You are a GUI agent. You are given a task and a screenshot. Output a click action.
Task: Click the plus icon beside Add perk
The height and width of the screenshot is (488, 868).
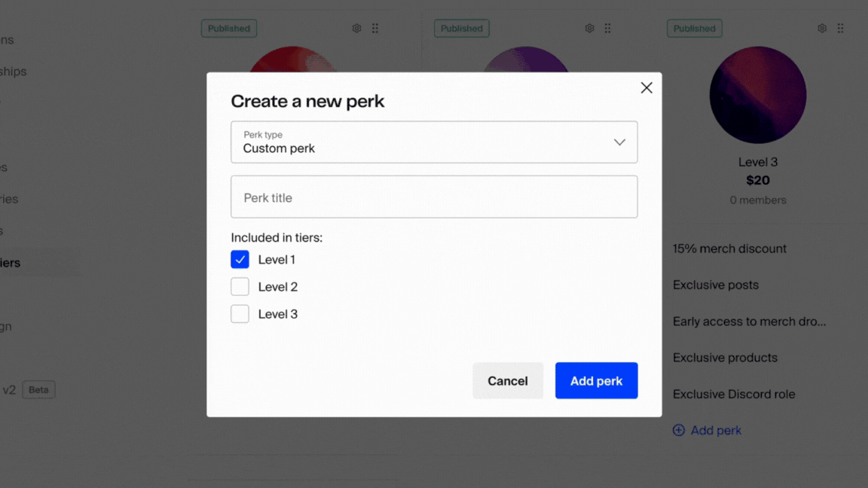click(x=679, y=430)
